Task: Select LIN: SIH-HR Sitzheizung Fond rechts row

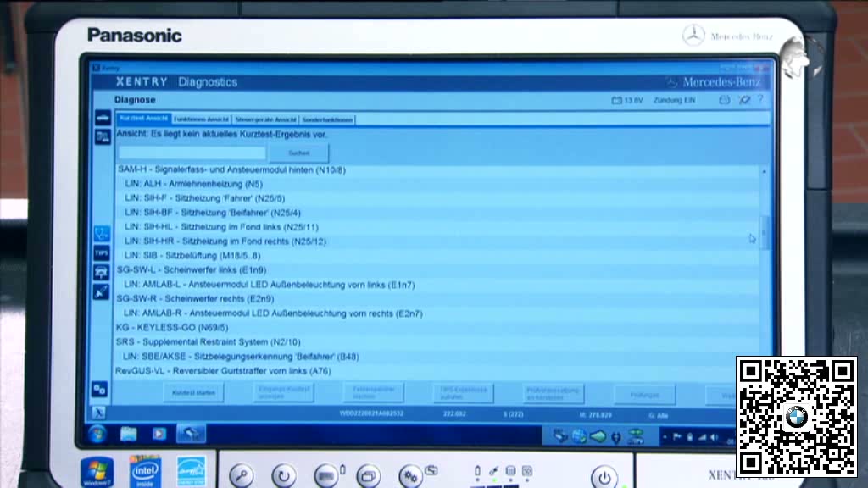Action: [437, 241]
